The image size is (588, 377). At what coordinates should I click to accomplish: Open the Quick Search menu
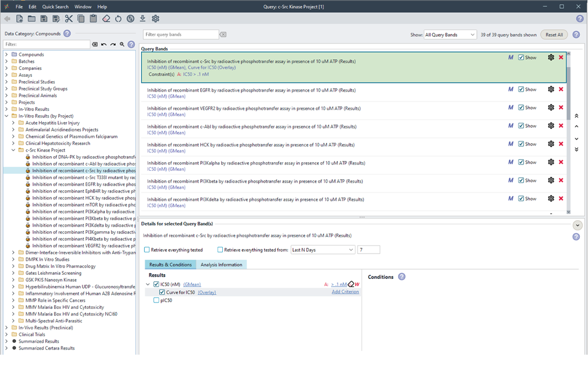[55, 6]
